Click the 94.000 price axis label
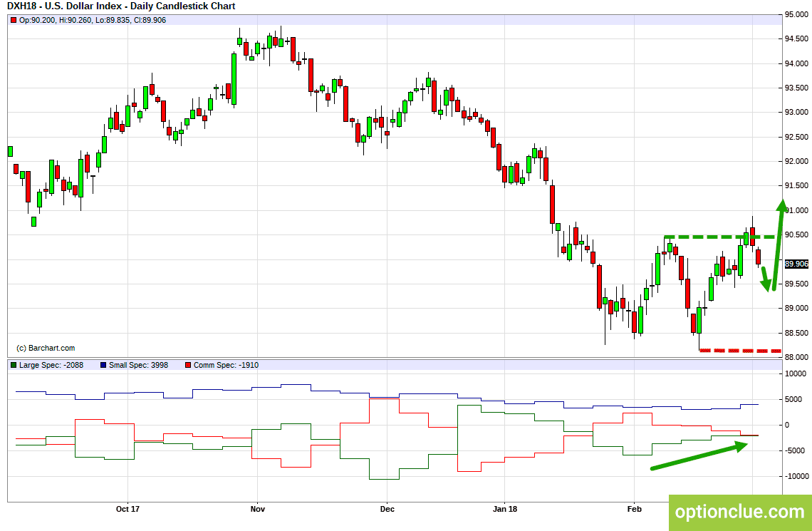 click(797, 63)
